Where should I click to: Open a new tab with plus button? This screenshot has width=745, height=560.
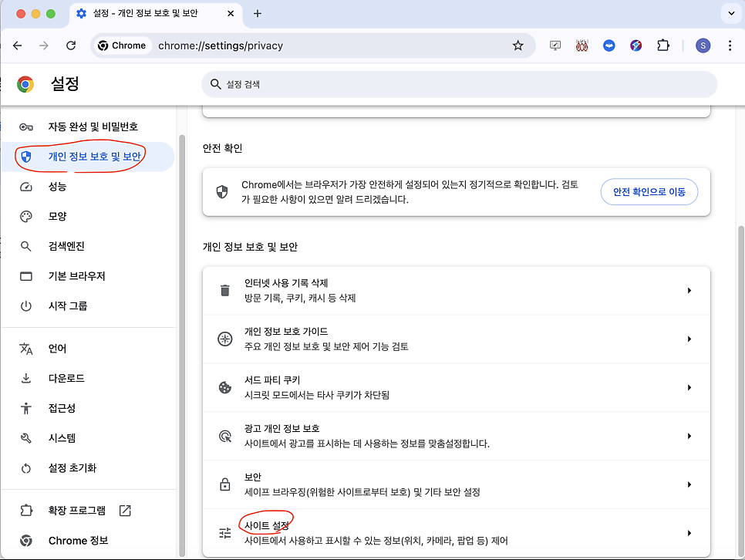point(258,13)
